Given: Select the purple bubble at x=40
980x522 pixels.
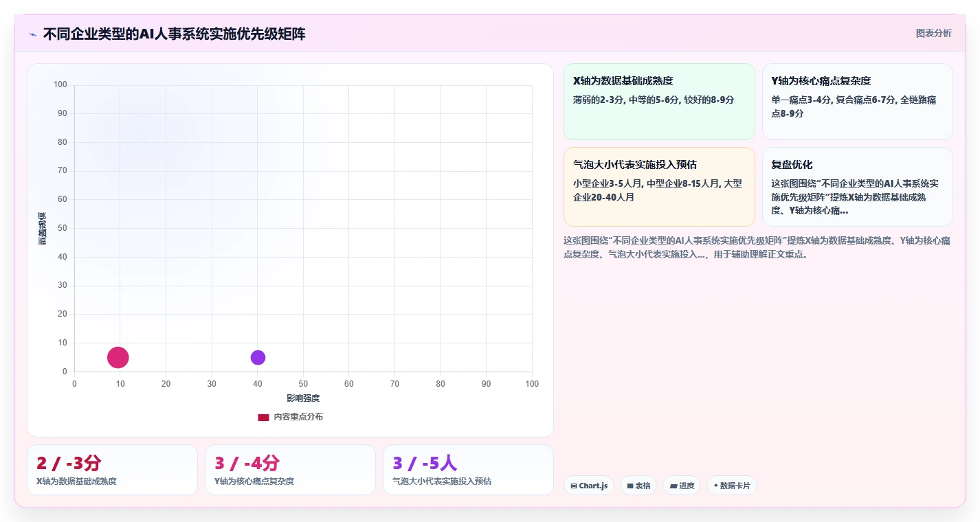Looking at the screenshot, I should tap(258, 357).
